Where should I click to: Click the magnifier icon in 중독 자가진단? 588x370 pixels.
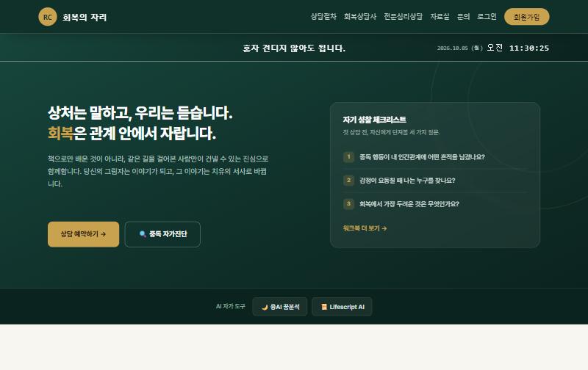pyautogui.click(x=143, y=234)
